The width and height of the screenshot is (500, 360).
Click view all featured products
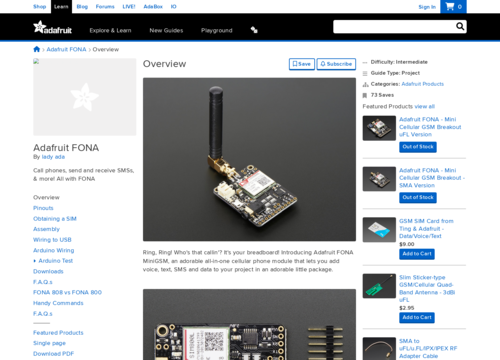(425, 106)
